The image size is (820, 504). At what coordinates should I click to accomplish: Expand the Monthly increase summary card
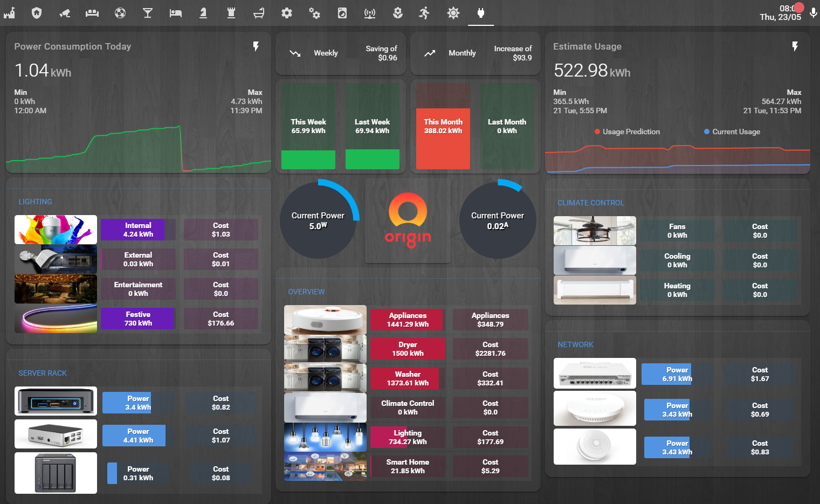(x=475, y=53)
